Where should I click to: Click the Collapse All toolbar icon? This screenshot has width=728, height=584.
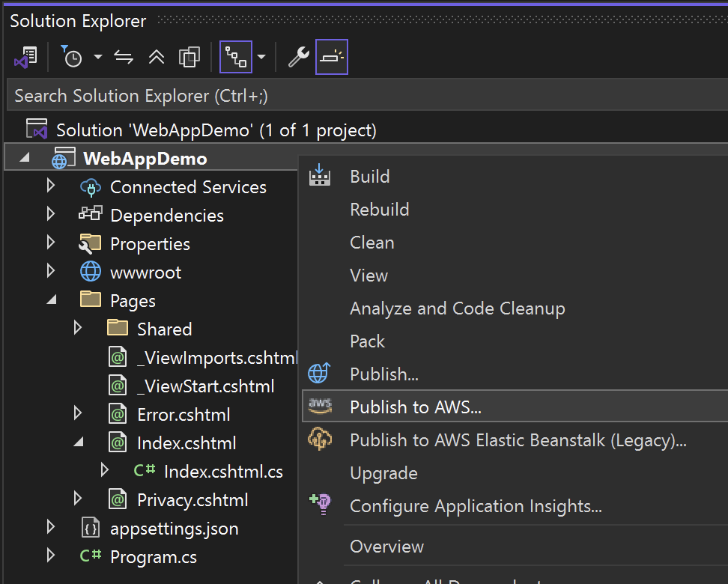tap(157, 57)
